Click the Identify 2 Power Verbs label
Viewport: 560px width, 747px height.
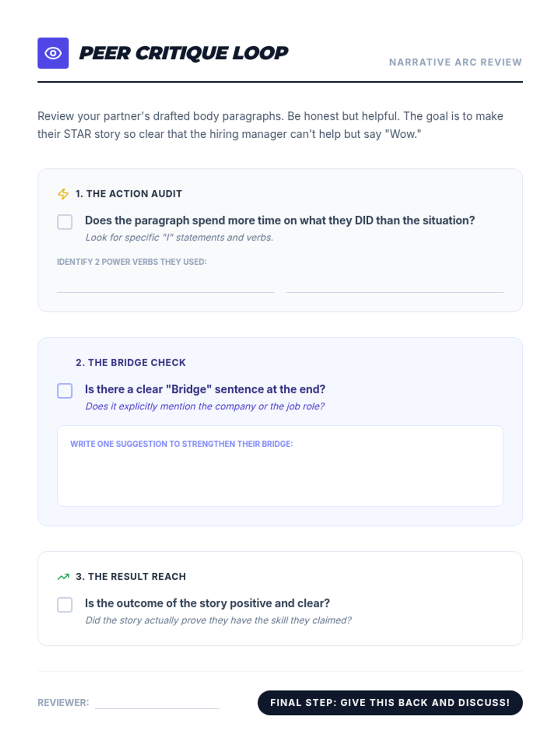tap(132, 262)
